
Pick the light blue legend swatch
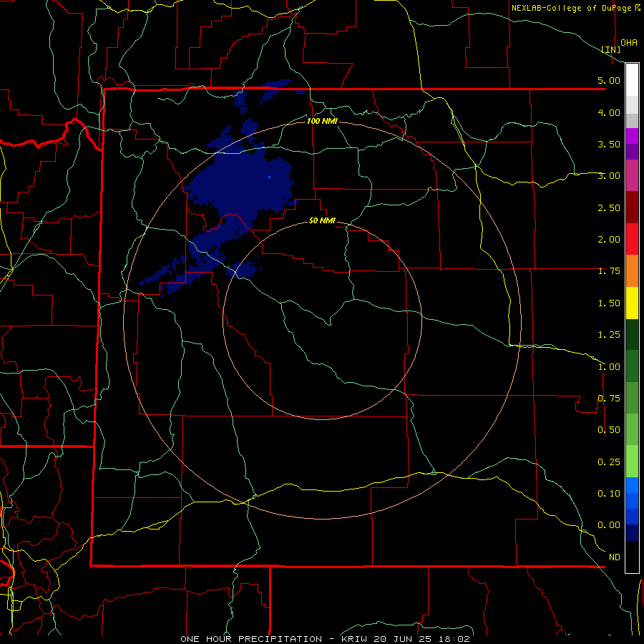[632, 485]
